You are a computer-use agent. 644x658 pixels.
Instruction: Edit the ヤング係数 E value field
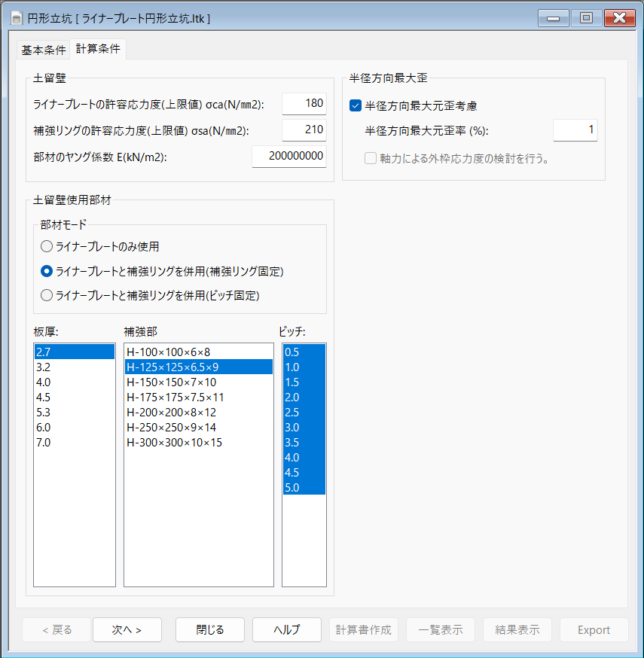click(x=288, y=156)
